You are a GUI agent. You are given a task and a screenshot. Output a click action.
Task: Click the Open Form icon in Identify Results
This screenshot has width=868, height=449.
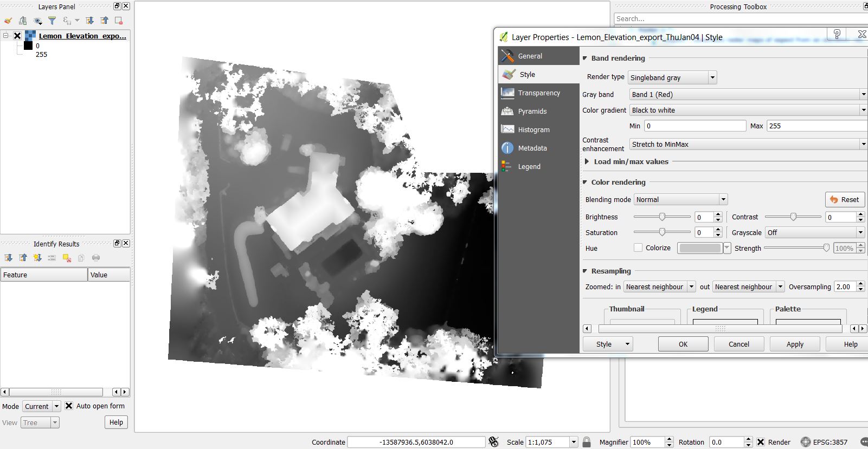(x=52, y=258)
